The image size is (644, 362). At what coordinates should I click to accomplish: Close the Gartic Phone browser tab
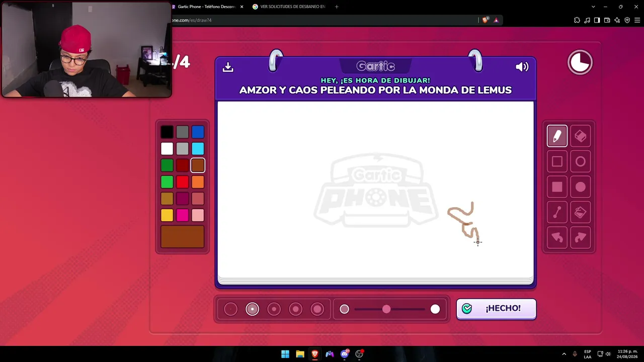(x=242, y=7)
